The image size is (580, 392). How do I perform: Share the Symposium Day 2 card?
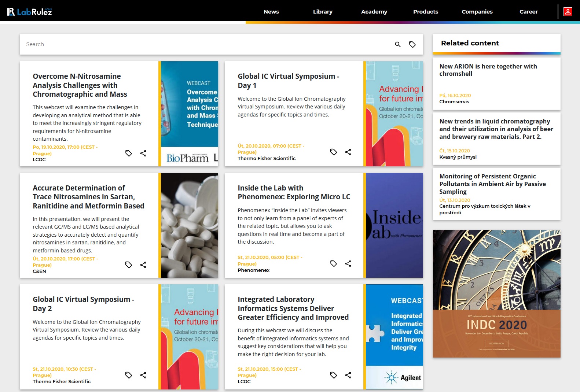point(143,375)
